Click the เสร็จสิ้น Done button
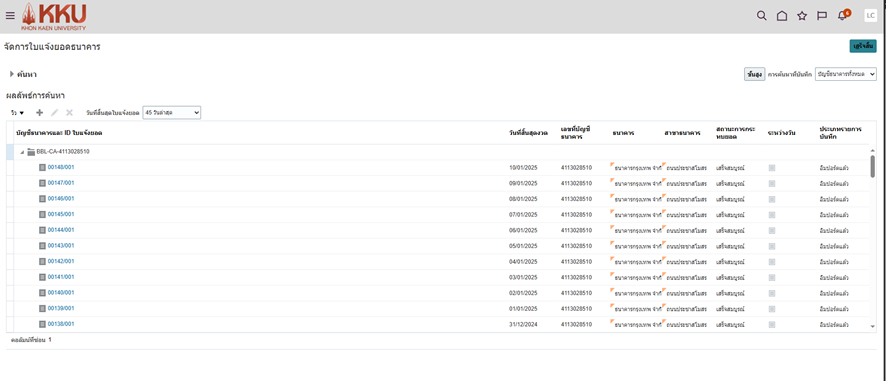Image resolution: width=886 pixels, height=381 pixels. click(863, 46)
